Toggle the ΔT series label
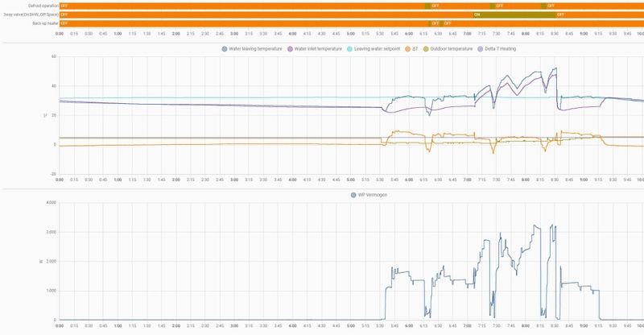The height and width of the screenshot is (335, 644). point(415,49)
